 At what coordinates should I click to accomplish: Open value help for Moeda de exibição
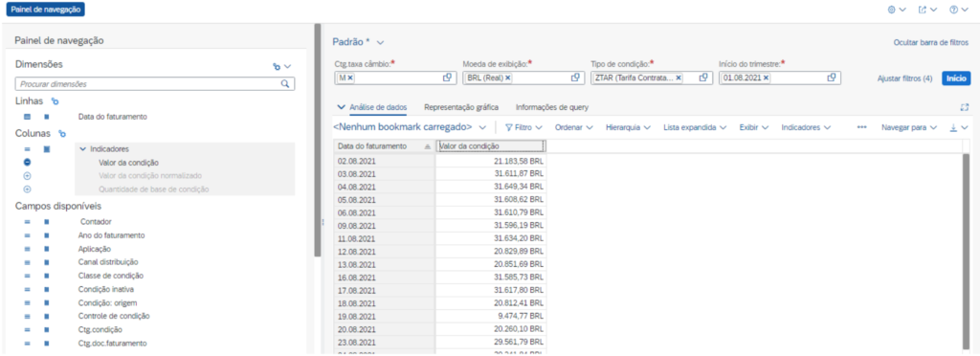(575, 78)
